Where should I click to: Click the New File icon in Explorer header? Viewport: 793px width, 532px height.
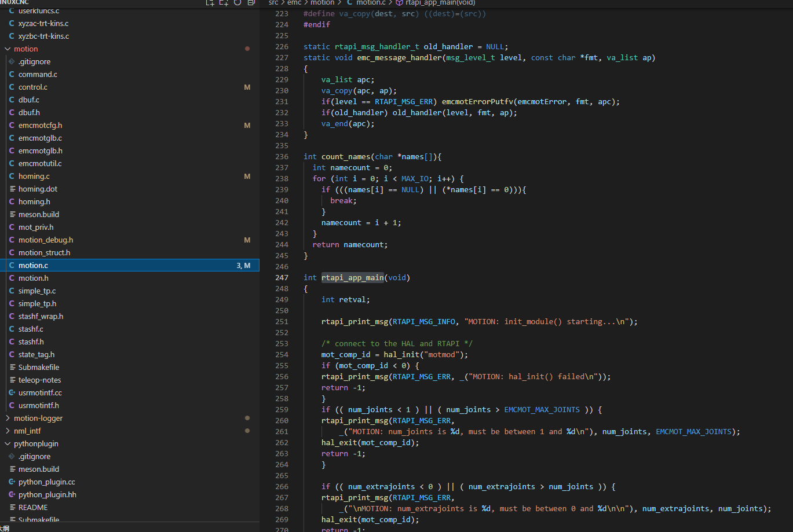click(210, 3)
